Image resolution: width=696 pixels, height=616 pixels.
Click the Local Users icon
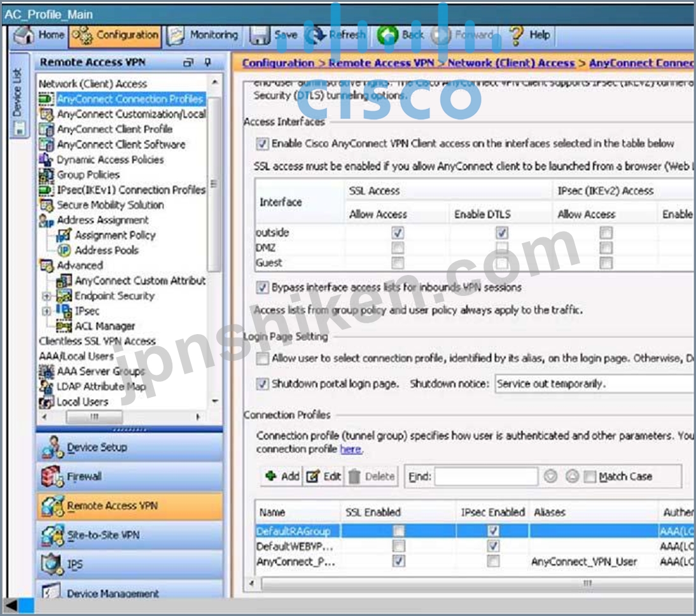pyautogui.click(x=46, y=402)
